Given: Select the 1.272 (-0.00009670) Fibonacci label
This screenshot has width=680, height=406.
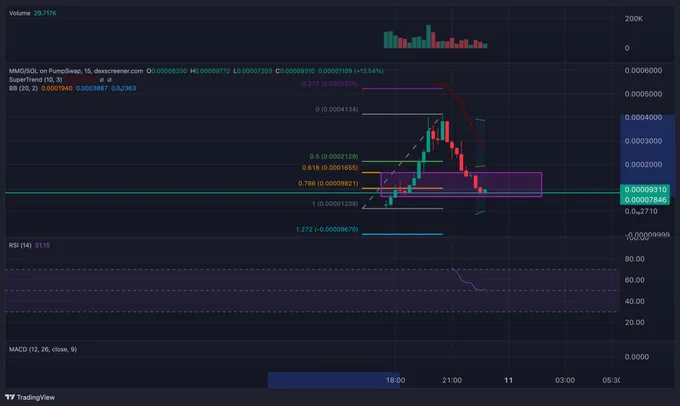Looking at the screenshot, I should click(327, 229).
